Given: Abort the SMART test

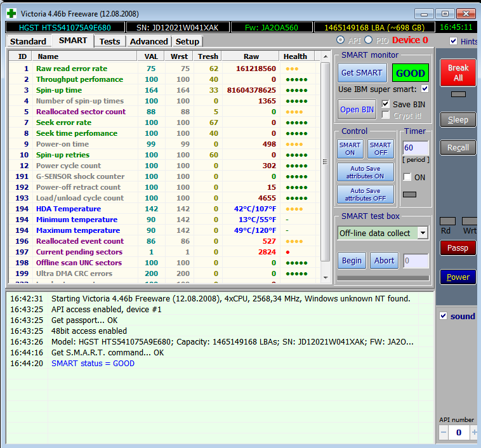Looking at the screenshot, I should coord(384,261).
